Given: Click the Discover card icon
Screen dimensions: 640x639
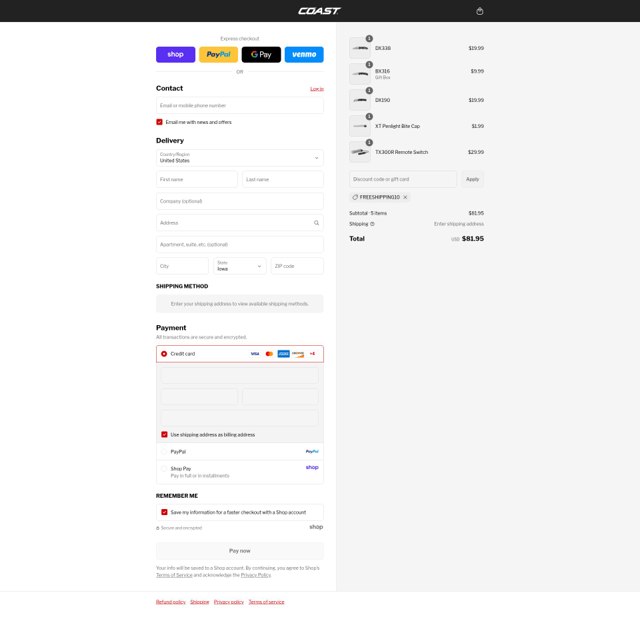Looking at the screenshot, I should pos(298,354).
